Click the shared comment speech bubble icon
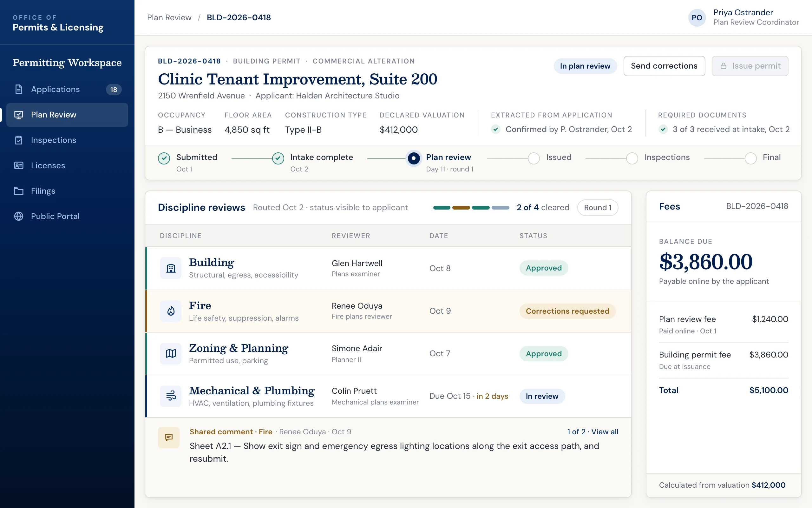This screenshot has height=508, width=812. pyautogui.click(x=169, y=438)
